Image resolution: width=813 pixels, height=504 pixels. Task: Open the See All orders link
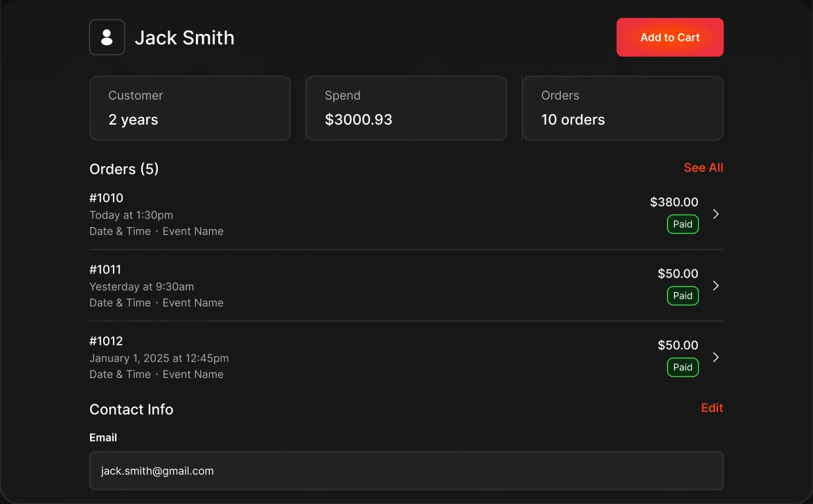[703, 168]
